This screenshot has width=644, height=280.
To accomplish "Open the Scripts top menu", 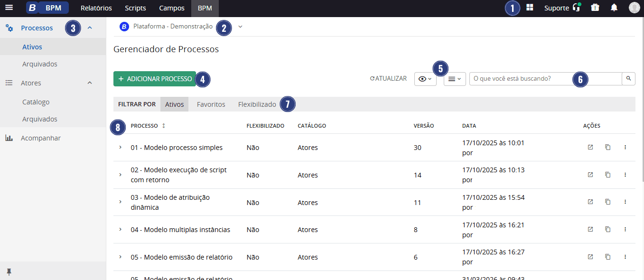I will click(x=135, y=8).
